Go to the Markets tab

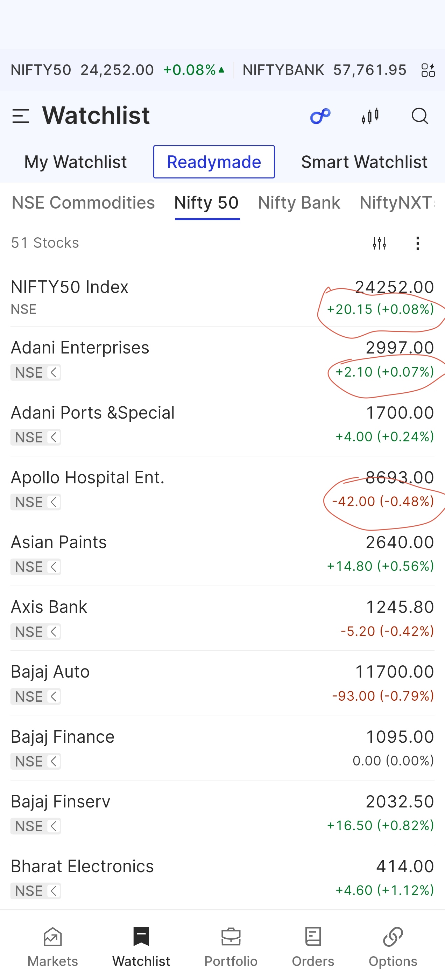(x=53, y=947)
